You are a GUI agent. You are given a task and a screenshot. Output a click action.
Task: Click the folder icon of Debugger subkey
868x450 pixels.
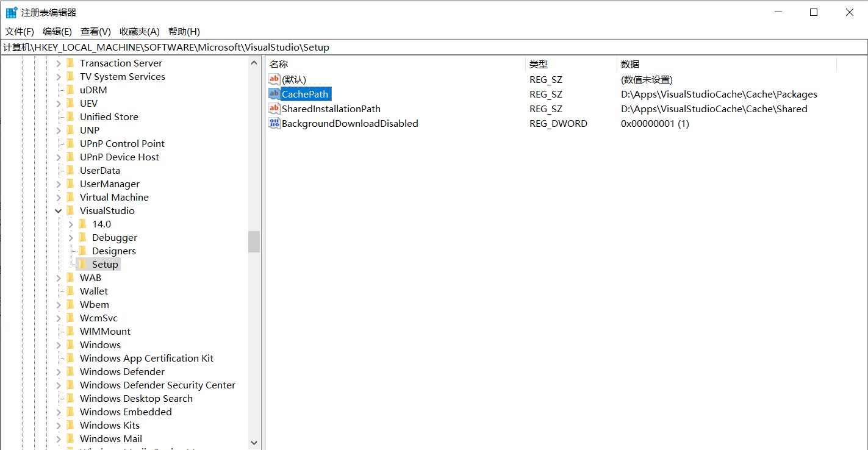[x=82, y=237]
